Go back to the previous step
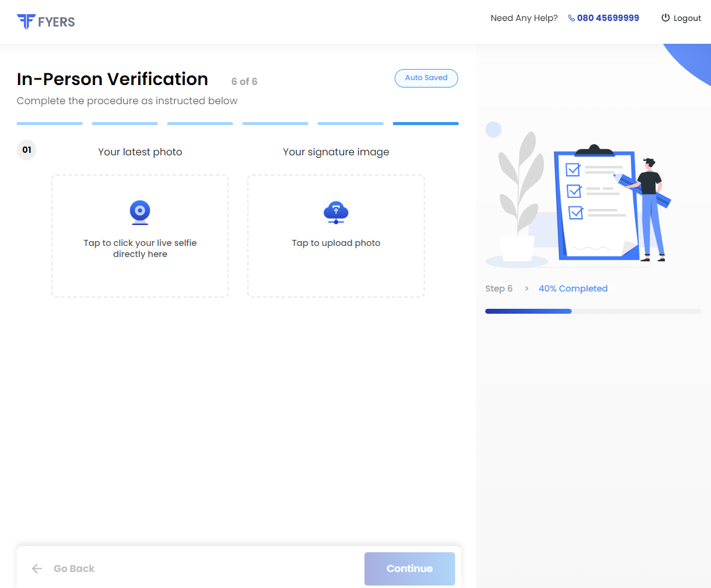The height and width of the screenshot is (588, 711). (x=64, y=568)
